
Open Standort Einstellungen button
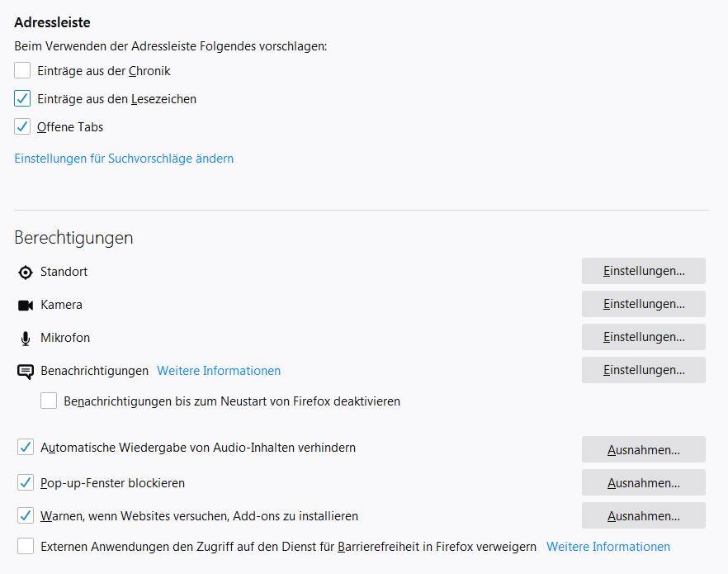click(x=644, y=271)
